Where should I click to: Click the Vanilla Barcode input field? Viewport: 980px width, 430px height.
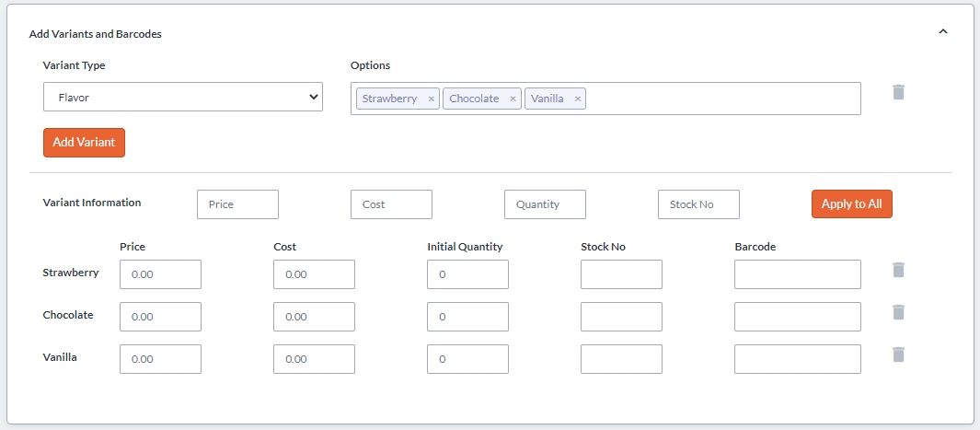[x=797, y=359]
